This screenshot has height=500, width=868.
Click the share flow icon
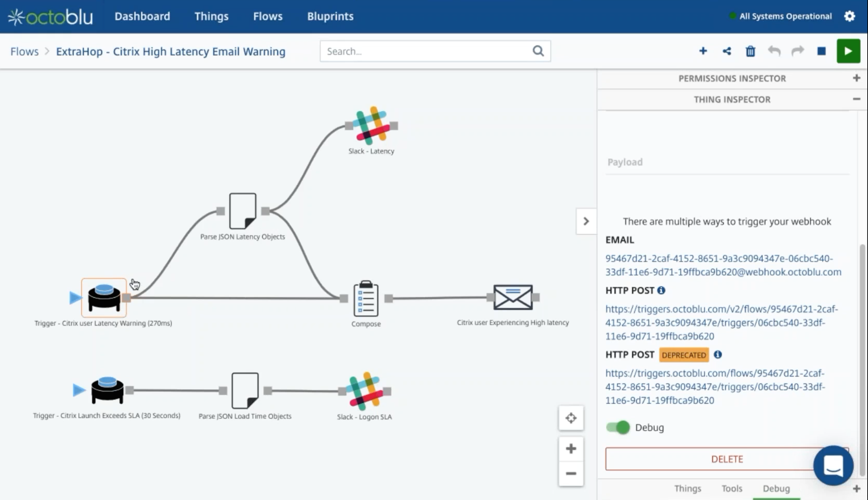(x=726, y=51)
